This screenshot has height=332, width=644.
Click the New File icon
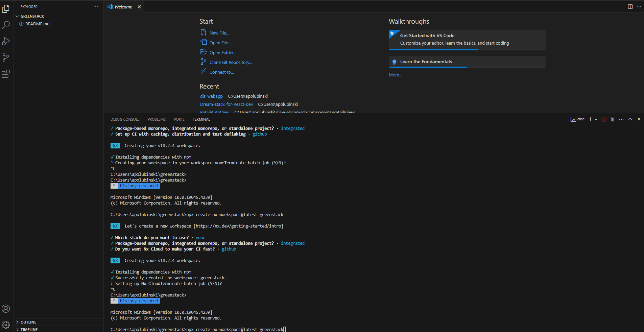pos(204,32)
